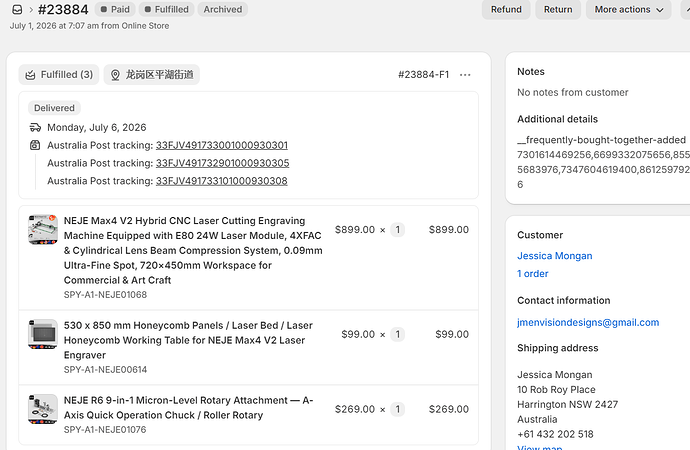The height and width of the screenshot is (450, 690).
Task: Click the delivery truck icon
Action: [35, 128]
